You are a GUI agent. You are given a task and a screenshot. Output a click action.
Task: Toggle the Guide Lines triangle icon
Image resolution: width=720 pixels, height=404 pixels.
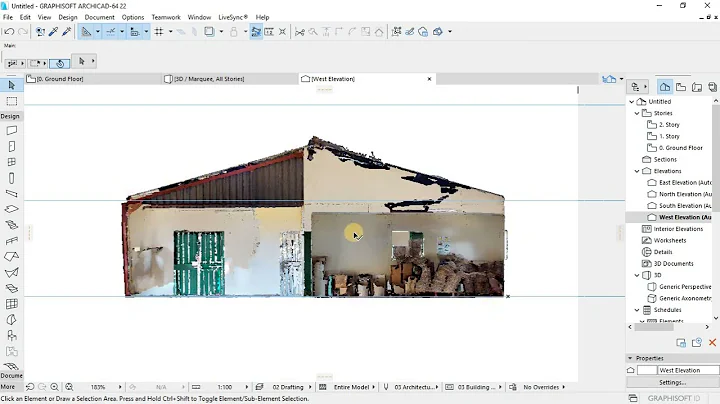pyautogui.click(x=86, y=32)
